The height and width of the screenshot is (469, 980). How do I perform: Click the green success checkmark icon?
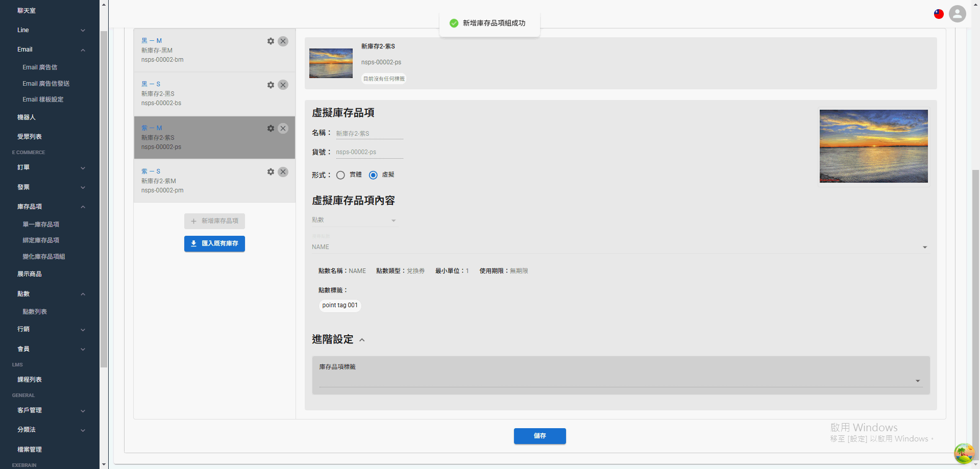454,23
